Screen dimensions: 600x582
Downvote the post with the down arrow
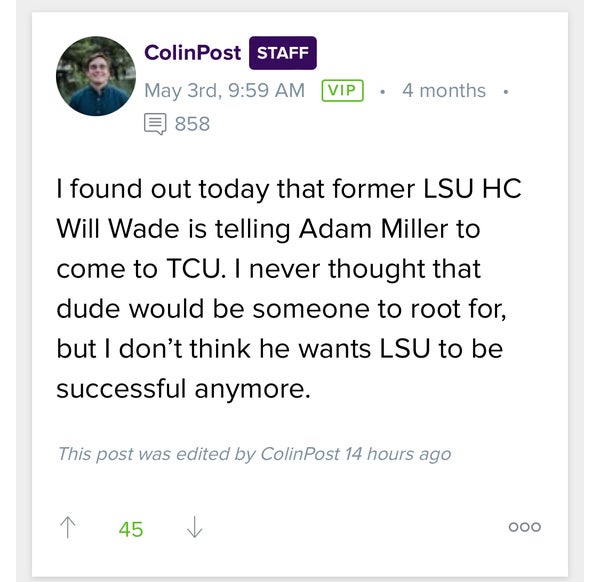pos(195,527)
